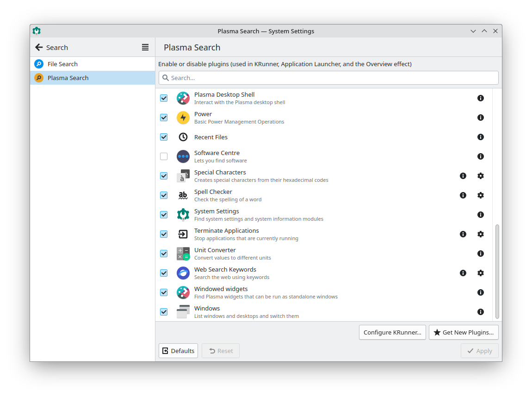Click the Configure KRunner... button
532x397 pixels.
tap(392, 332)
